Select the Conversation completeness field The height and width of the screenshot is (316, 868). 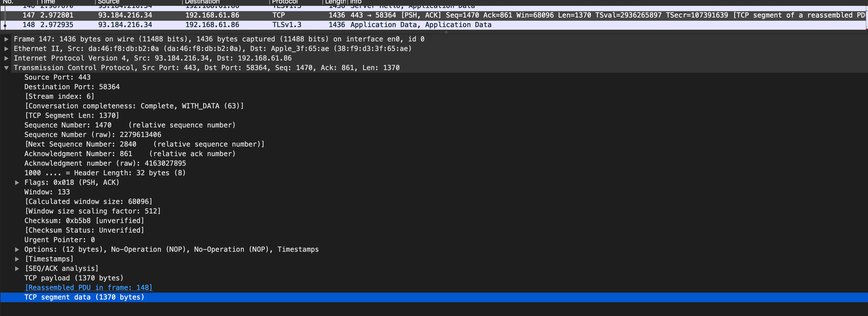(x=134, y=106)
